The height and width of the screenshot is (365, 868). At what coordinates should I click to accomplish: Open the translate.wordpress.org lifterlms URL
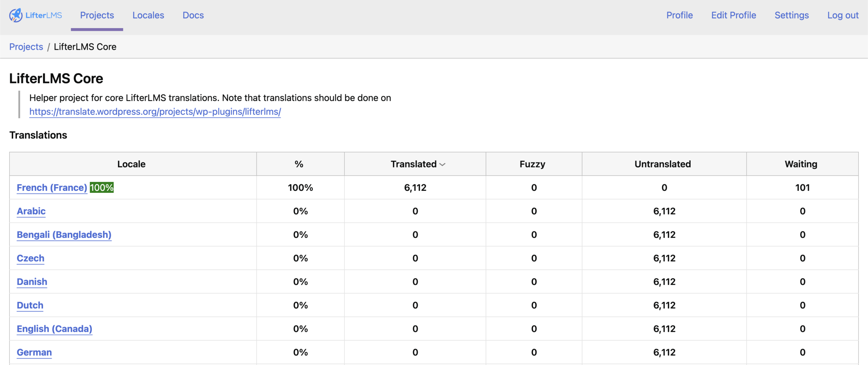pos(155,111)
